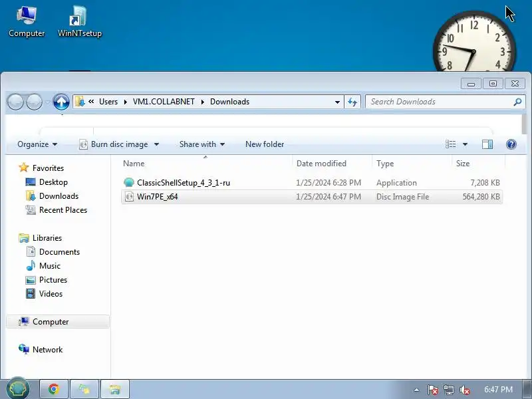Click the Users breadcrumb segment
Screen dimensions: 532x399
point(108,102)
